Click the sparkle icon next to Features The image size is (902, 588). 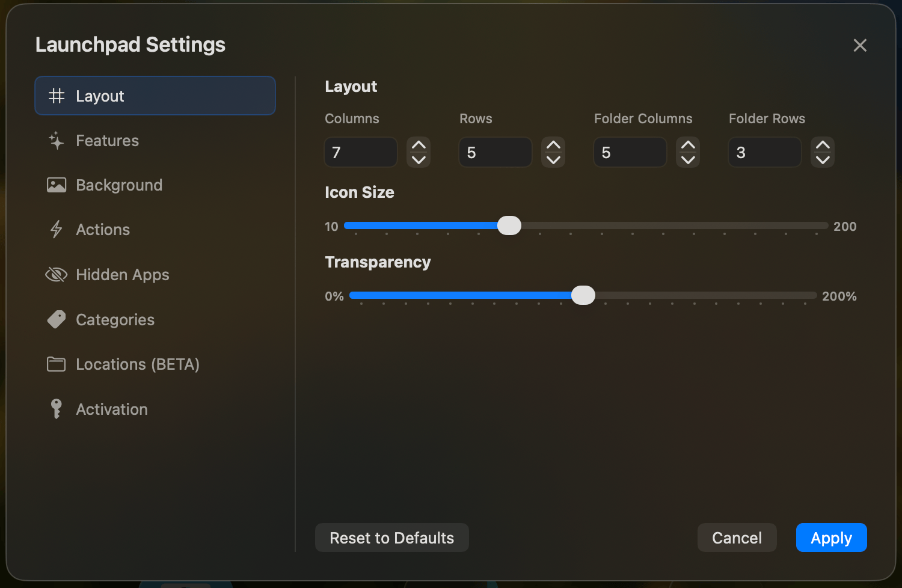click(55, 140)
